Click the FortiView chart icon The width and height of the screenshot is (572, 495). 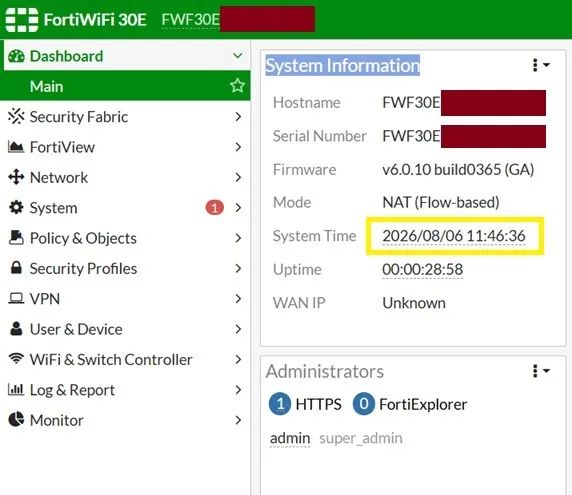coord(16,147)
